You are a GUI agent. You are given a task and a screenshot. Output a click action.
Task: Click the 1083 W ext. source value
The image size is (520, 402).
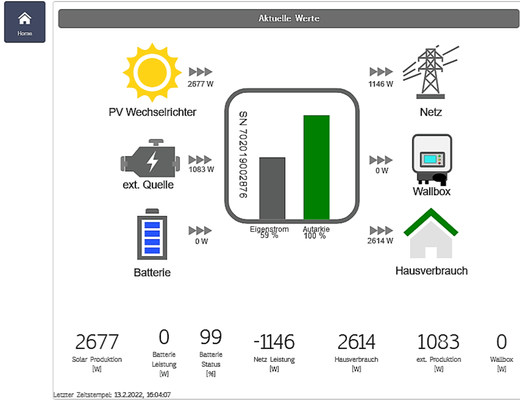click(201, 169)
